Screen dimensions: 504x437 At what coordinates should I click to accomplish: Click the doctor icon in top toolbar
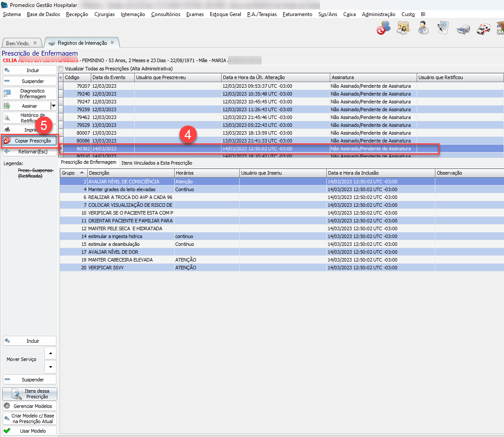(x=422, y=28)
